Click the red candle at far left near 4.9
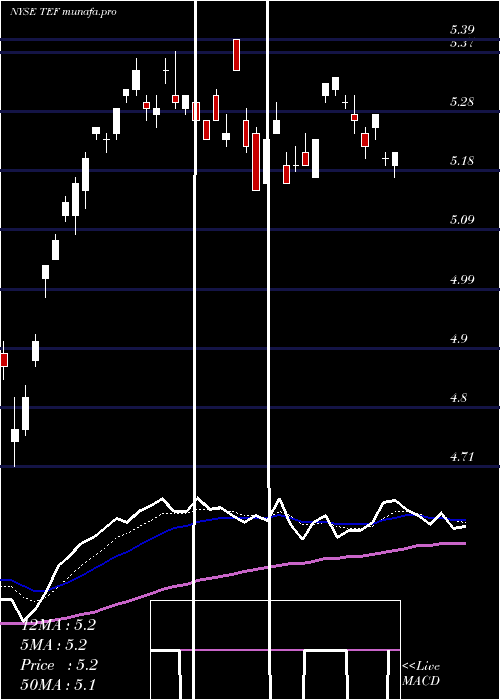500x700 pixels. [x=4, y=359]
